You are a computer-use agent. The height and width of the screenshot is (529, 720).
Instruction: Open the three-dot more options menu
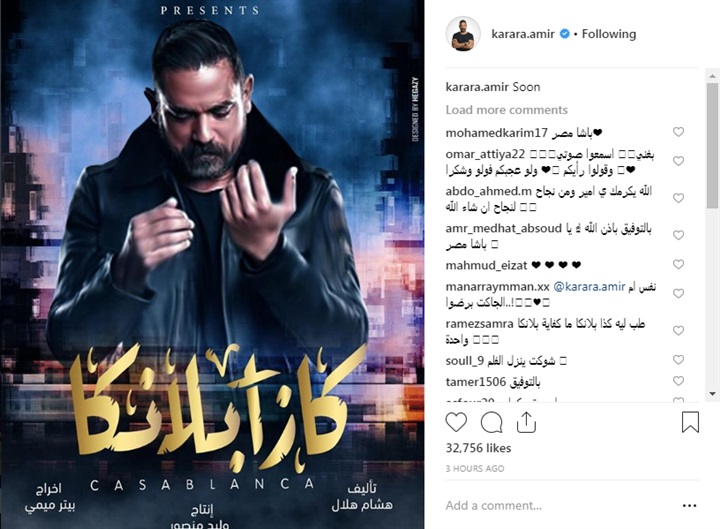(689, 506)
